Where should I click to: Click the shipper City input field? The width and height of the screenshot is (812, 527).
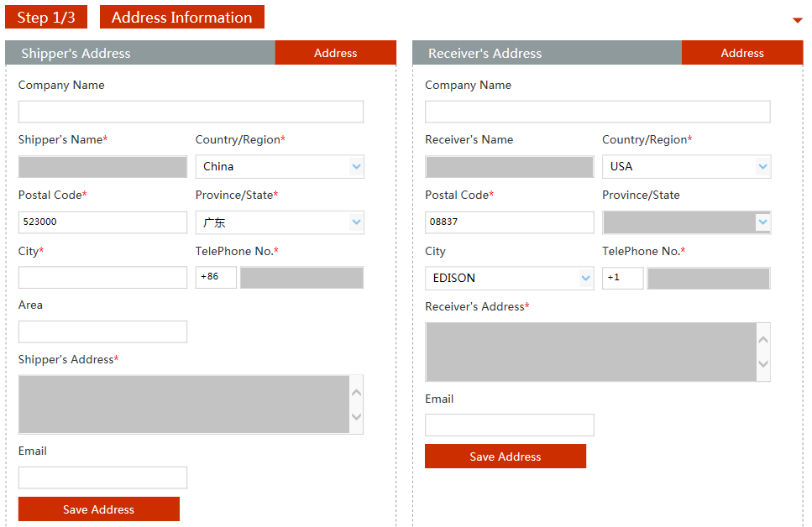pos(102,278)
